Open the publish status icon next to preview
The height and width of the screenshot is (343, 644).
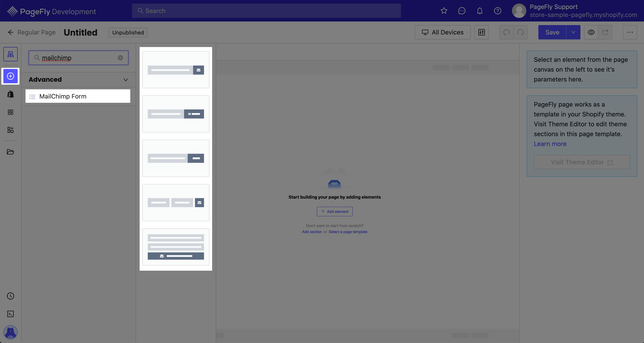pos(605,32)
